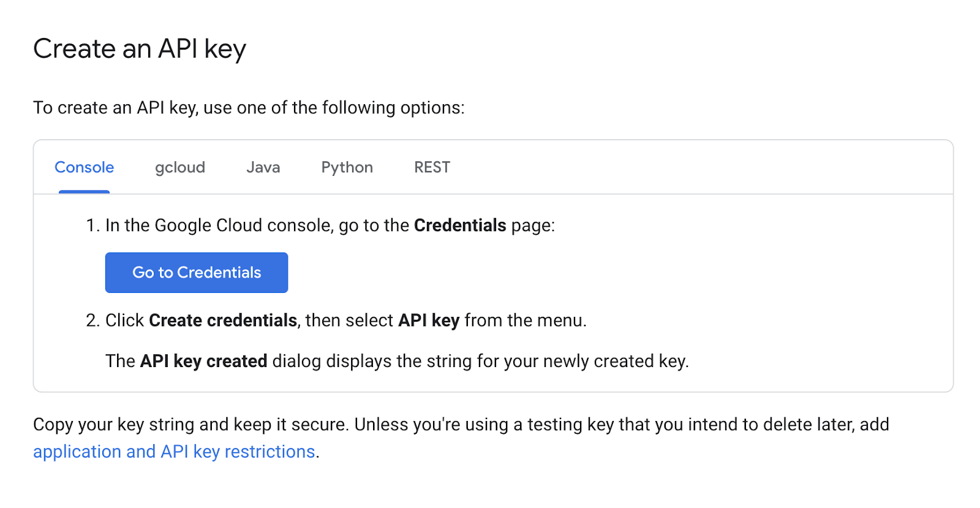View the REST tab
980x508 pixels.
point(431,167)
